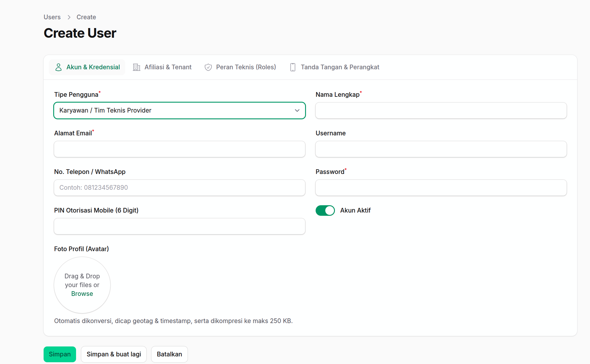Click the Simpan button
Viewport: 590px width, 364px height.
(x=60, y=354)
